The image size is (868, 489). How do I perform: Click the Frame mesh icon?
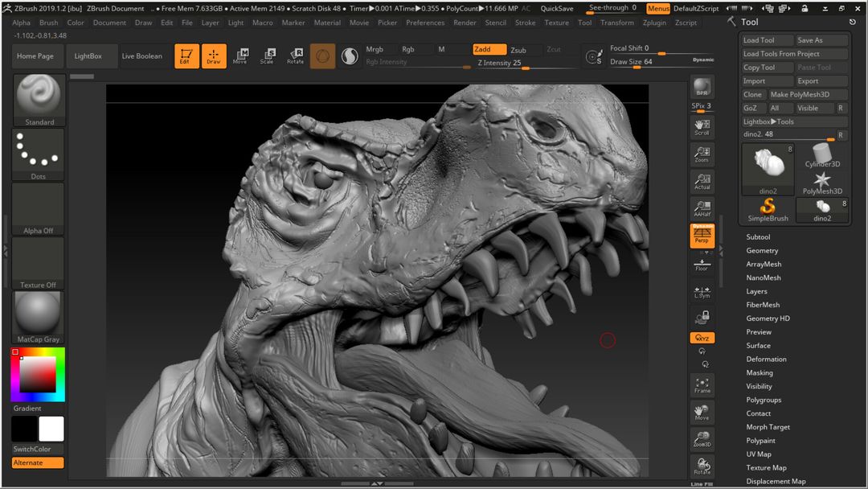[x=702, y=385]
